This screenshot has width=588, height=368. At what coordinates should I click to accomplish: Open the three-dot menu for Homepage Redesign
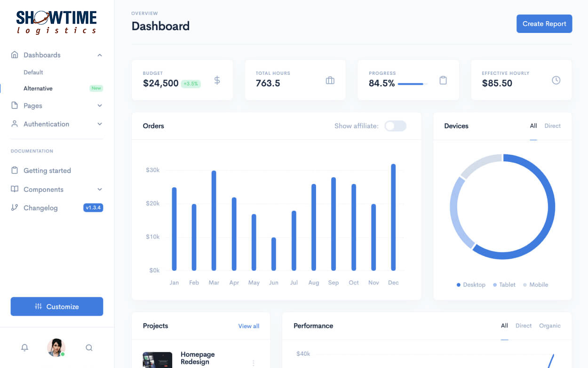click(x=254, y=363)
